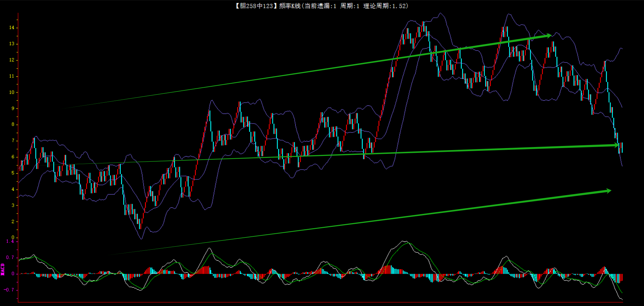The image size is (644, 306).
Task: Click the yellow axis value 10
Action: 12,92
